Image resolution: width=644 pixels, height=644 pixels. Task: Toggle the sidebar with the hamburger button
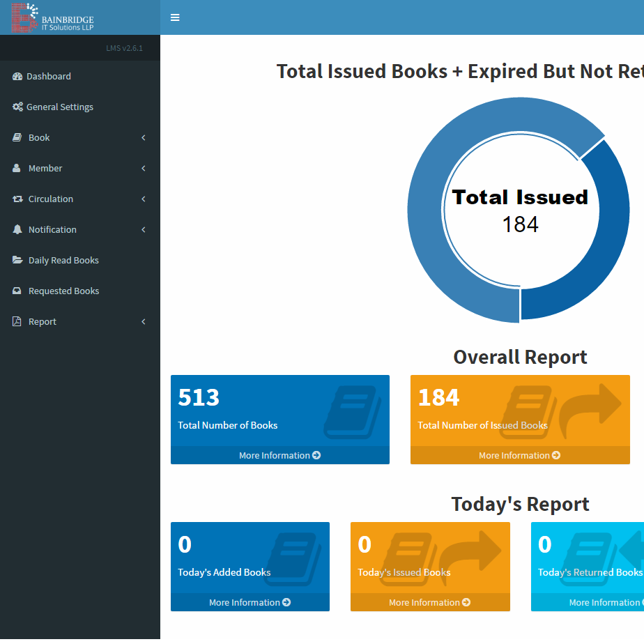tap(175, 17)
